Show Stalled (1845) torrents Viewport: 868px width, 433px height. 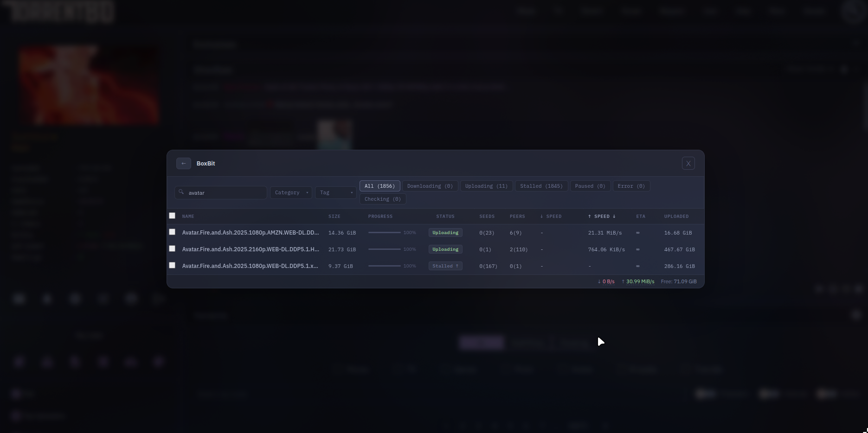pyautogui.click(x=541, y=186)
